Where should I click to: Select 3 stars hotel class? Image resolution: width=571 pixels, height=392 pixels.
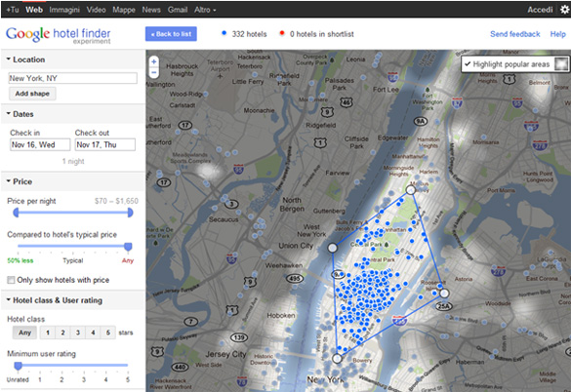tap(78, 333)
